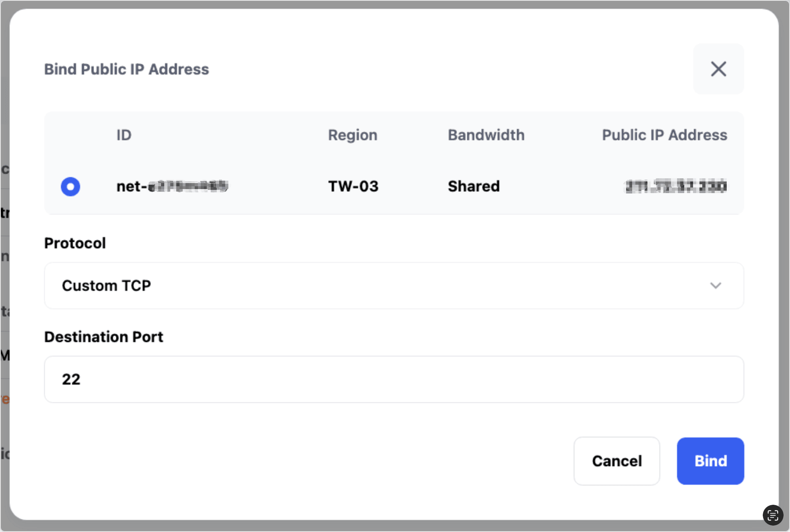Click the chevron arrow in Protocol field
This screenshot has width=790, height=532.
(715, 286)
